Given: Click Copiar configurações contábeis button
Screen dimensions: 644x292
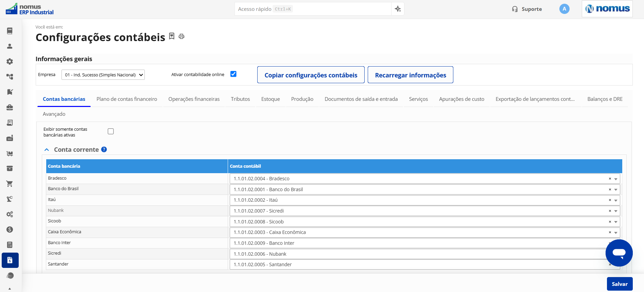Looking at the screenshot, I should (311, 75).
